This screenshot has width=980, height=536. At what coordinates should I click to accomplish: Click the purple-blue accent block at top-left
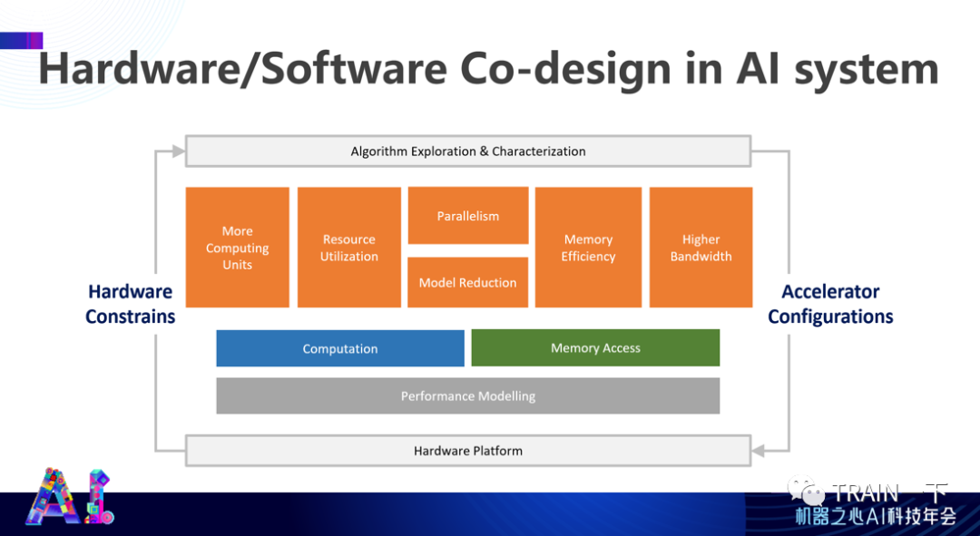tap(22, 40)
